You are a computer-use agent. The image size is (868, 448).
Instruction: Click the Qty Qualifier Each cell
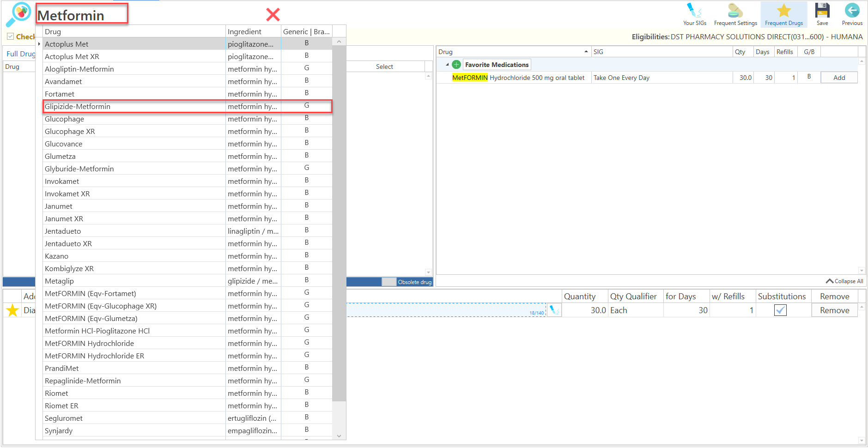(x=636, y=310)
